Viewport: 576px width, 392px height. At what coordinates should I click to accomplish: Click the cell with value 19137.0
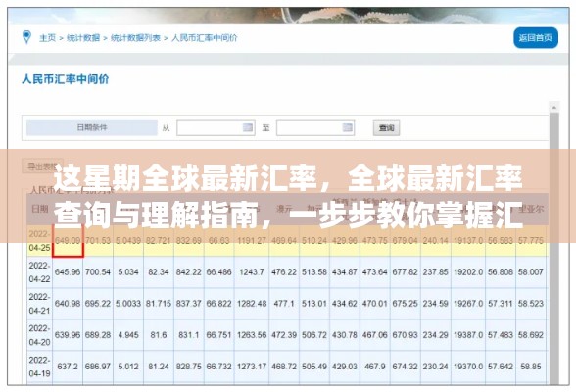coord(468,241)
